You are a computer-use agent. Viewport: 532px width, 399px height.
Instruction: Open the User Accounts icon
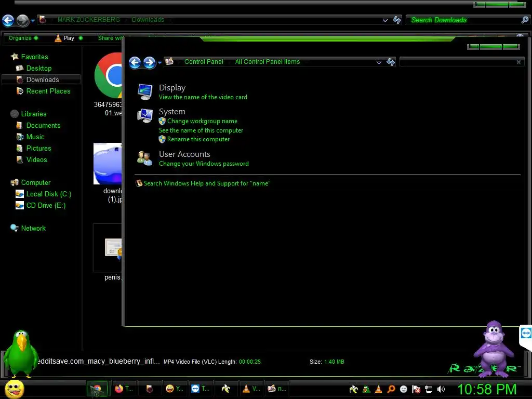click(144, 158)
